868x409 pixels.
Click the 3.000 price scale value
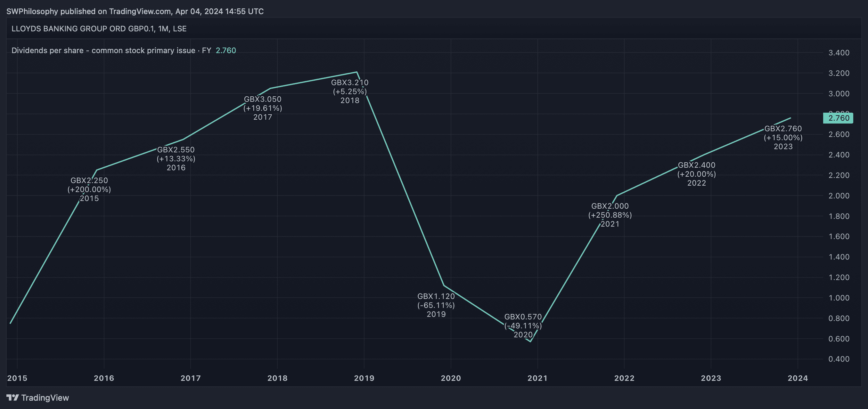tap(839, 93)
